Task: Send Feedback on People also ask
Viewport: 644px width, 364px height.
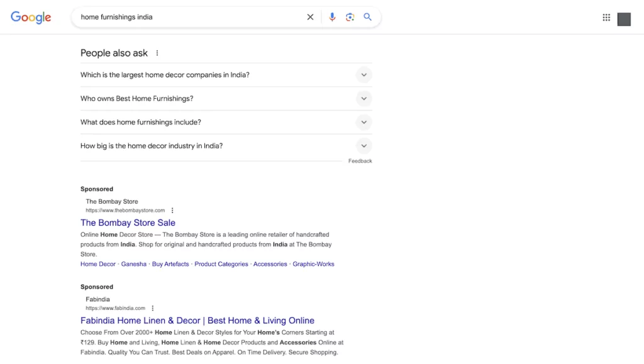Action: coord(360,161)
